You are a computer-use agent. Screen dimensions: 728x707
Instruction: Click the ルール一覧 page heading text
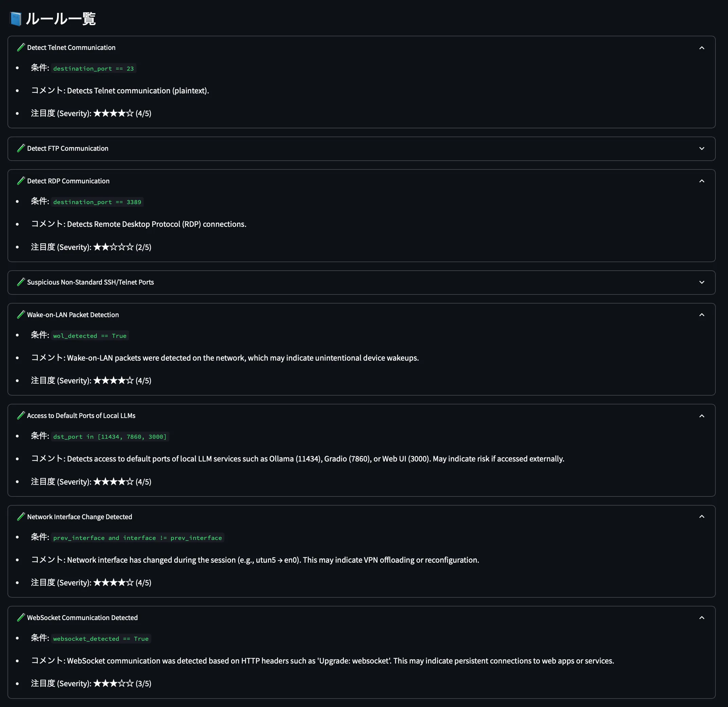(x=60, y=19)
